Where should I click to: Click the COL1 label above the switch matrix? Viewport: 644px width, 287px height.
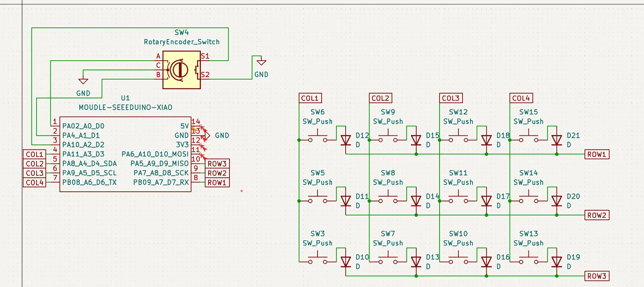pyautogui.click(x=310, y=98)
